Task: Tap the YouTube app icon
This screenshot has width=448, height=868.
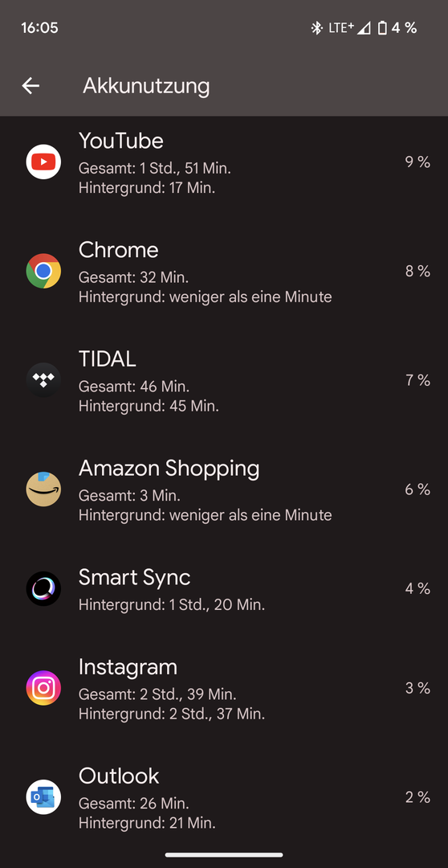Action: [43, 162]
